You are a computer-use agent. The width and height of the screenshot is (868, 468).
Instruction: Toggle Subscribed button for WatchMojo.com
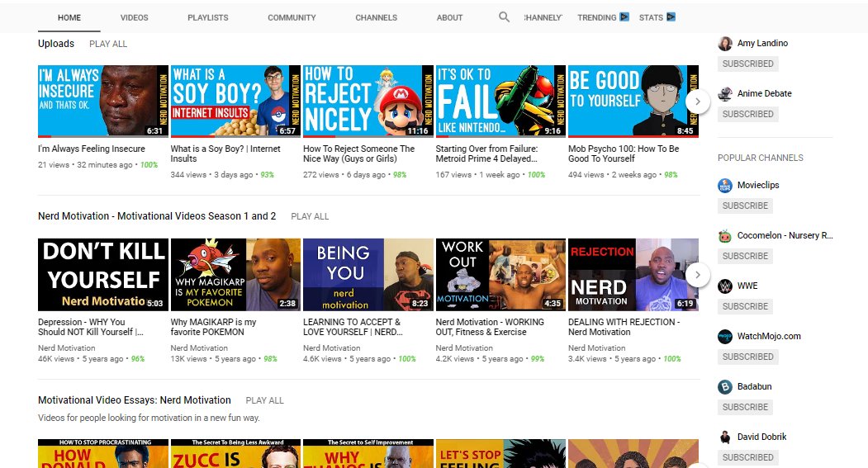[x=748, y=357]
